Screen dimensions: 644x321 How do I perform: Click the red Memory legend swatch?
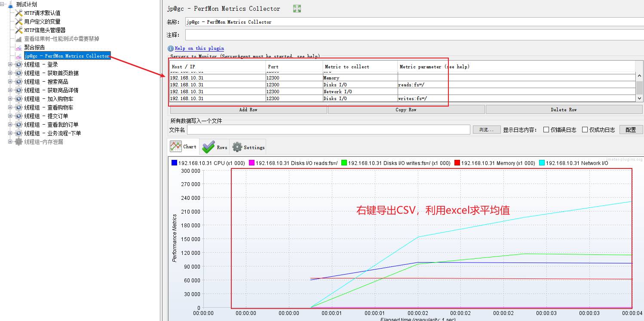[457, 163]
